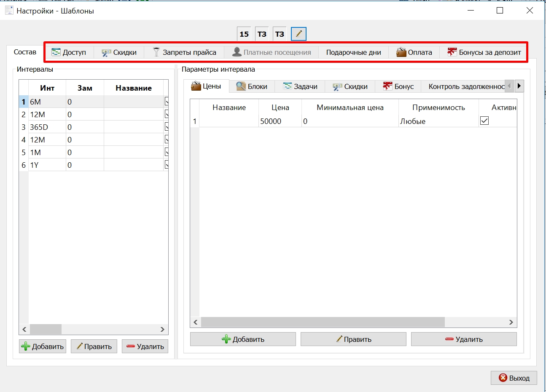Open the Запреты прайса tab

(x=184, y=52)
